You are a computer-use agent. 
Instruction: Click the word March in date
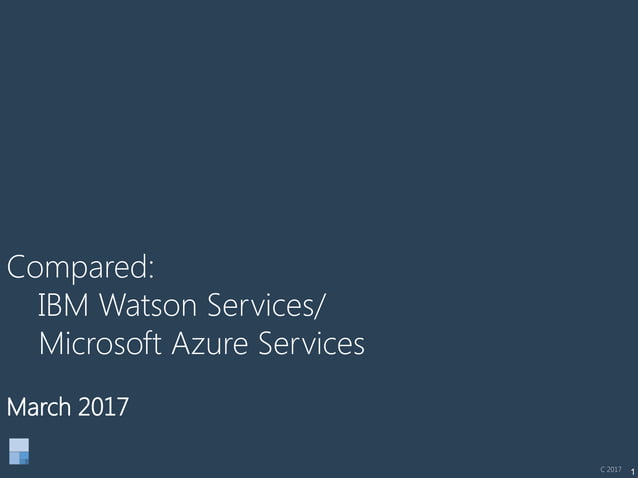(x=38, y=407)
